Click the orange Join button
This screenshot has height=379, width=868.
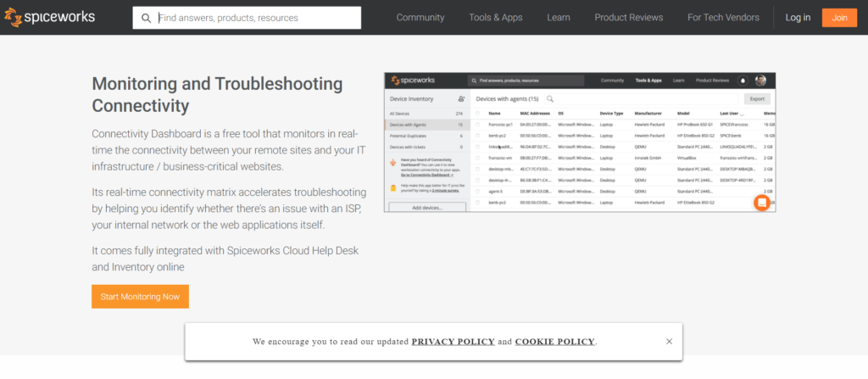[x=839, y=18]
